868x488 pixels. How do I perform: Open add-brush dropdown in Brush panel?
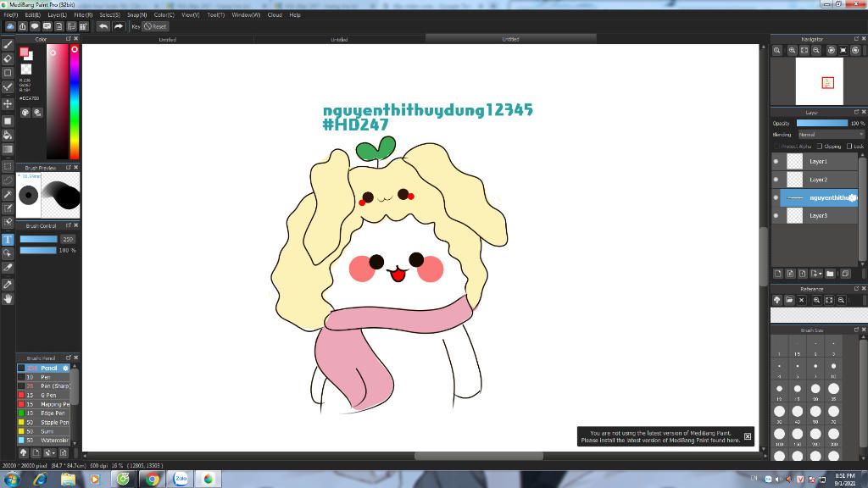tap(49, 452)
